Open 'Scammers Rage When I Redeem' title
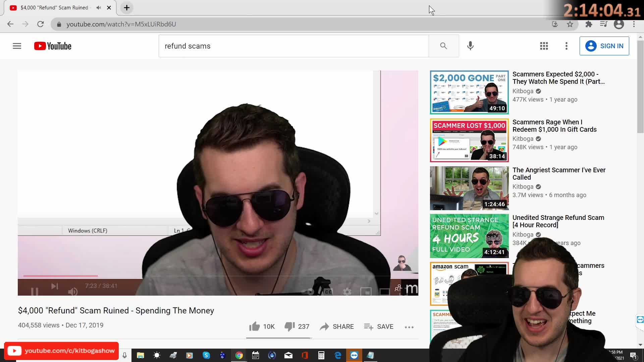 pyautogui.click(x=554, y=126)
